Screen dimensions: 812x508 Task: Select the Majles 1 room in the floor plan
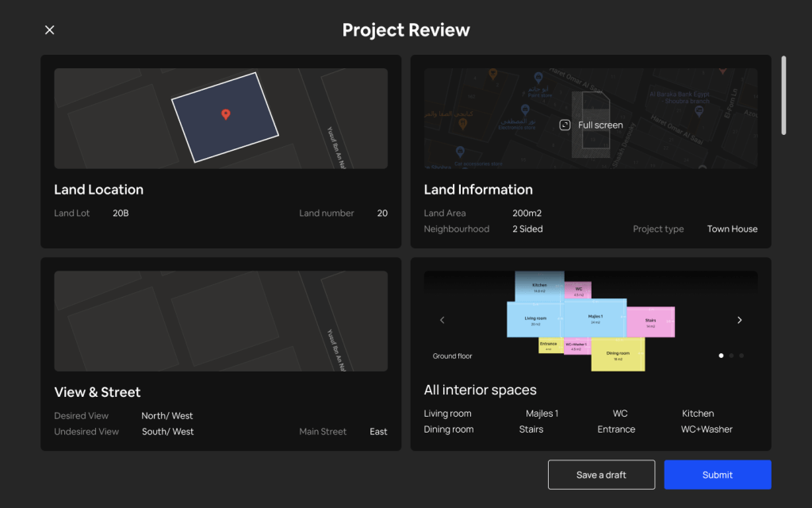[595, 318]
